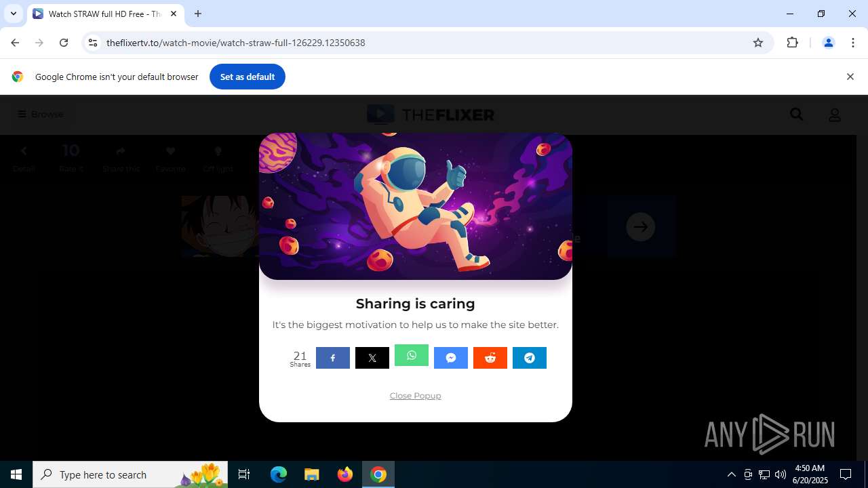Image resolution: width=868 pixels, height=488 pixels.
Task: Bookmark this page with star icon
Action: point(758,43)
